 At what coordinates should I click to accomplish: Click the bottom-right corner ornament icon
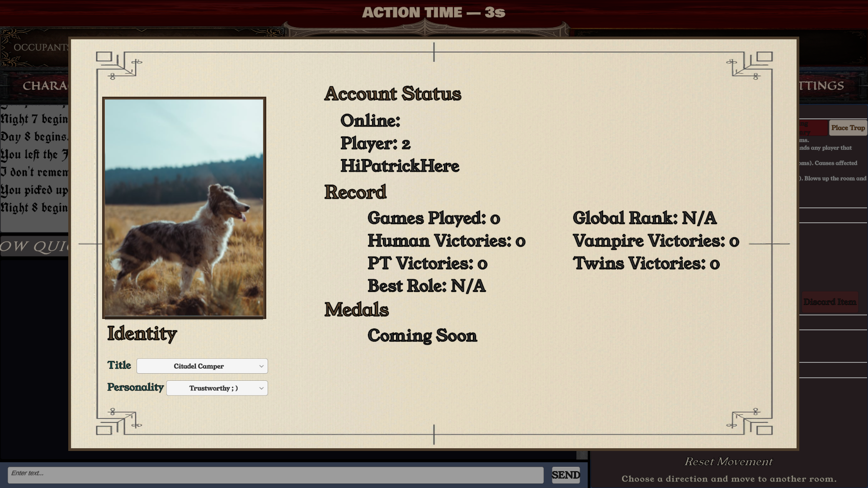coord(750,421)
